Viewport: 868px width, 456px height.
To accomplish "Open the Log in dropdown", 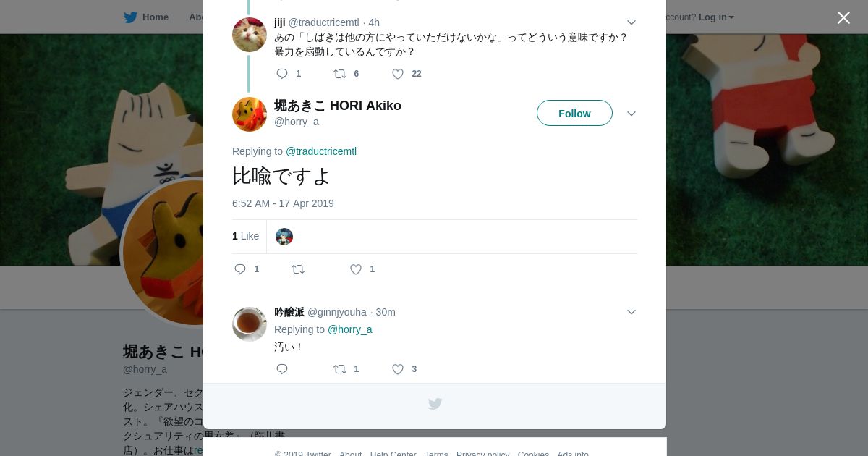I will click(x=716, y=17).
